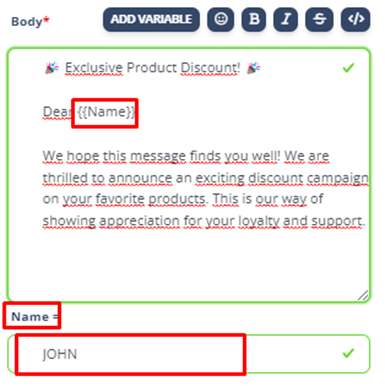Click the left party popper emoji
Screen dimensions: 385x387
52,68
